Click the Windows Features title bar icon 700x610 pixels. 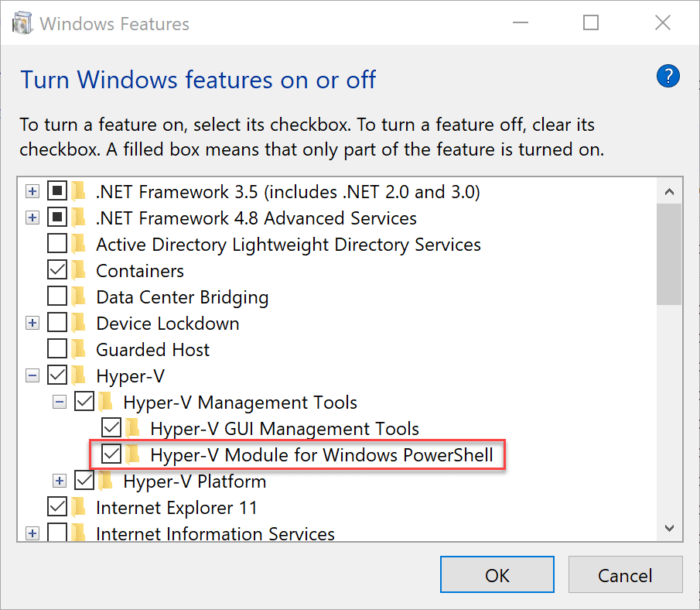point(21,22)
